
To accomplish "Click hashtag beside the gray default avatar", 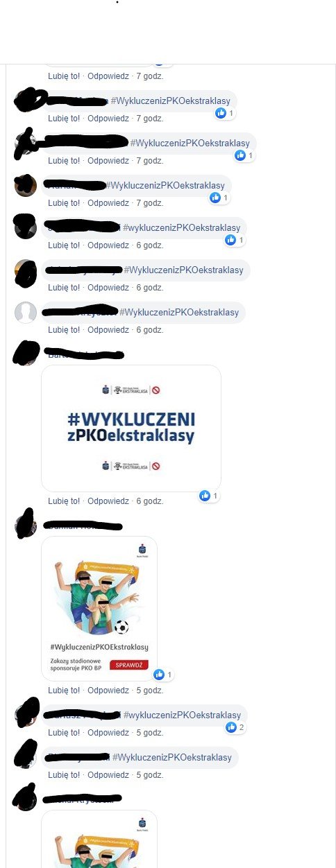I will coord(178,312).
